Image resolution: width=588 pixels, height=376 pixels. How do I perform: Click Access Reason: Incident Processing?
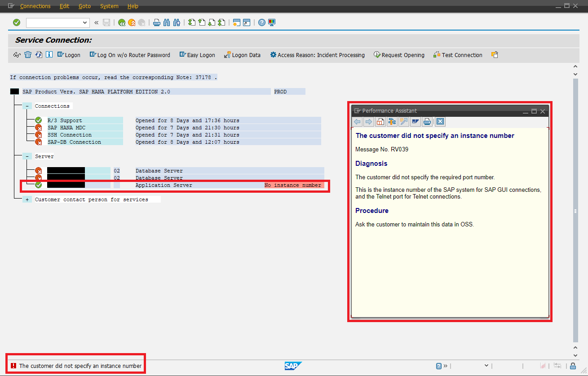317,55
